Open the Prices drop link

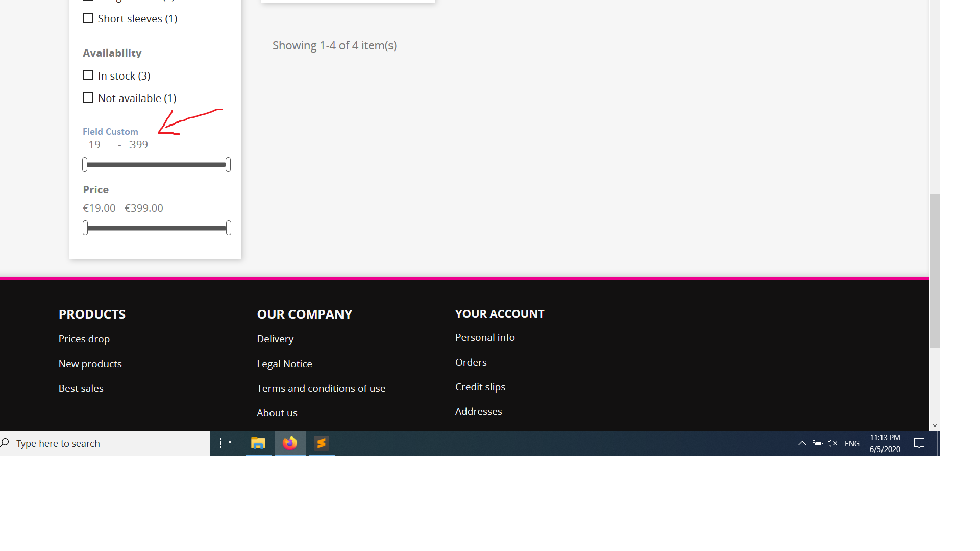click(x=84, y=339)
